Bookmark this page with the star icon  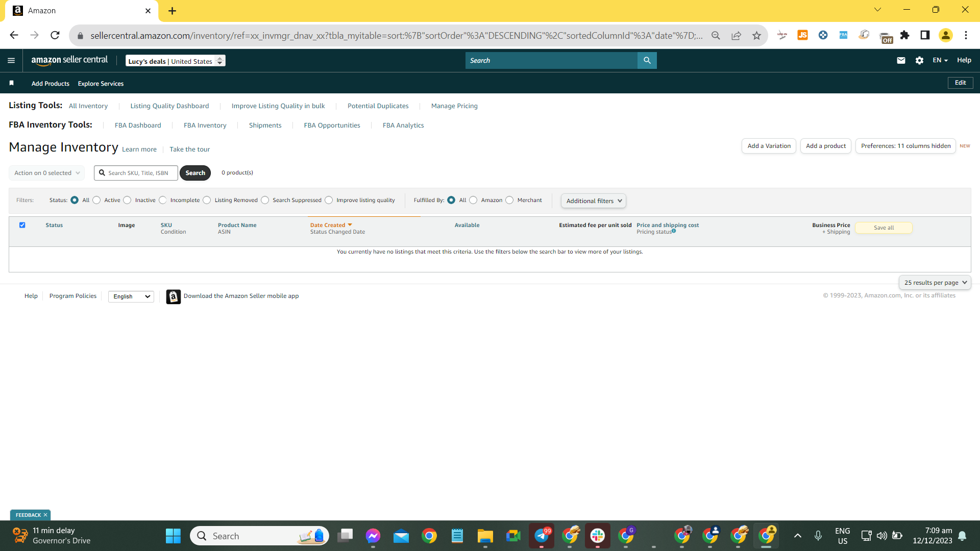(x=756, y=35)
